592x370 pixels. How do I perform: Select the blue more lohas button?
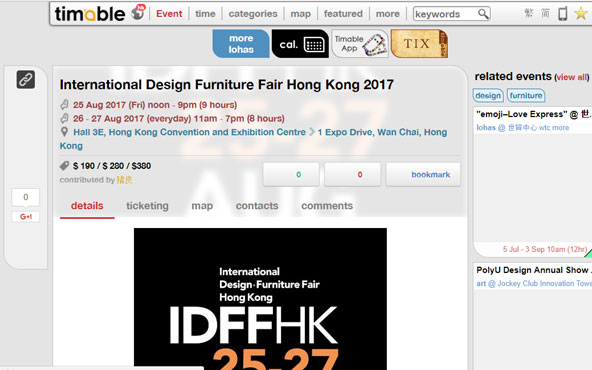click(x=241, y=44)
